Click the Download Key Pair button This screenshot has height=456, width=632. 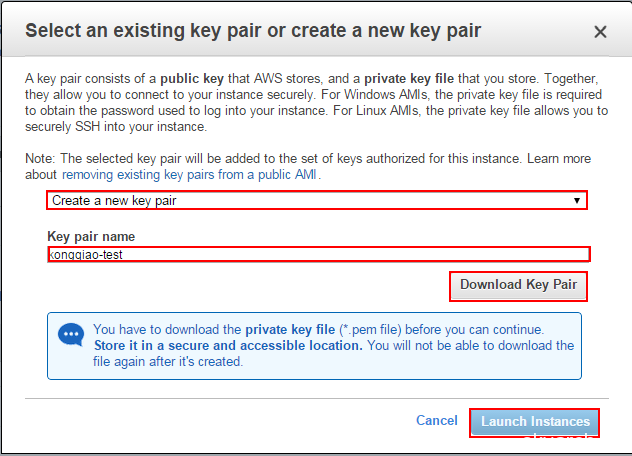(x=518, y=285)
